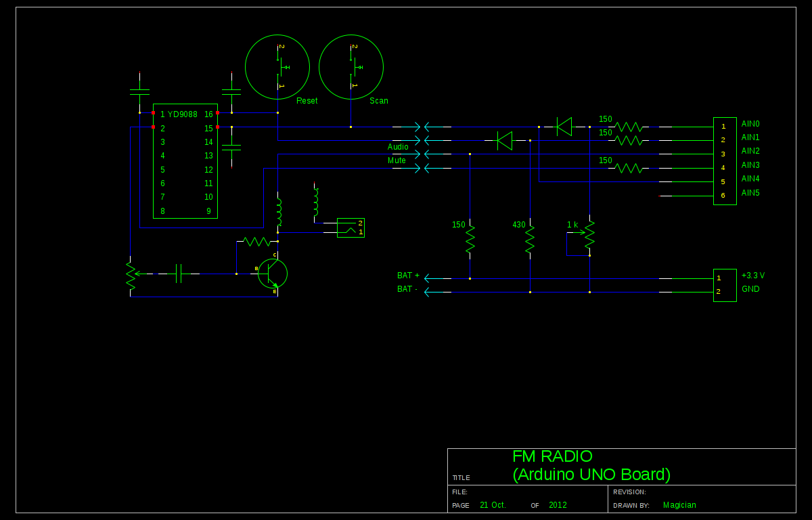Click pin 9 label on YD9088
This screenshot has height=520, width=812.
(209, 211)
